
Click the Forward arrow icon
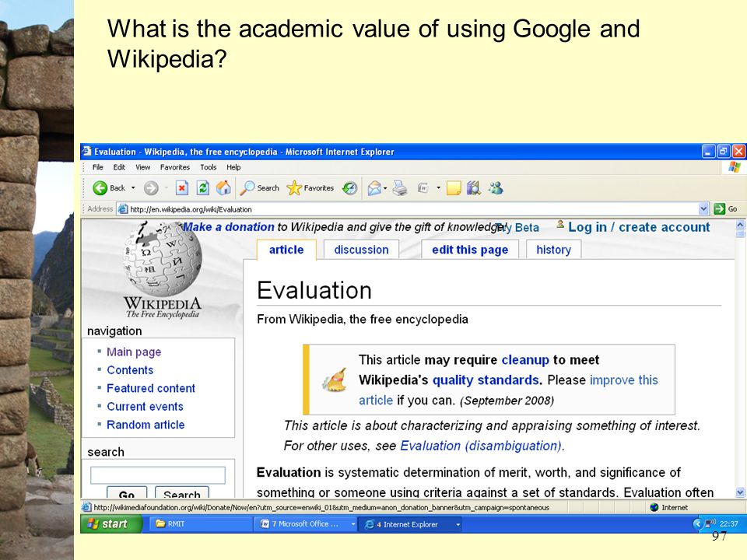click(151, 188)
